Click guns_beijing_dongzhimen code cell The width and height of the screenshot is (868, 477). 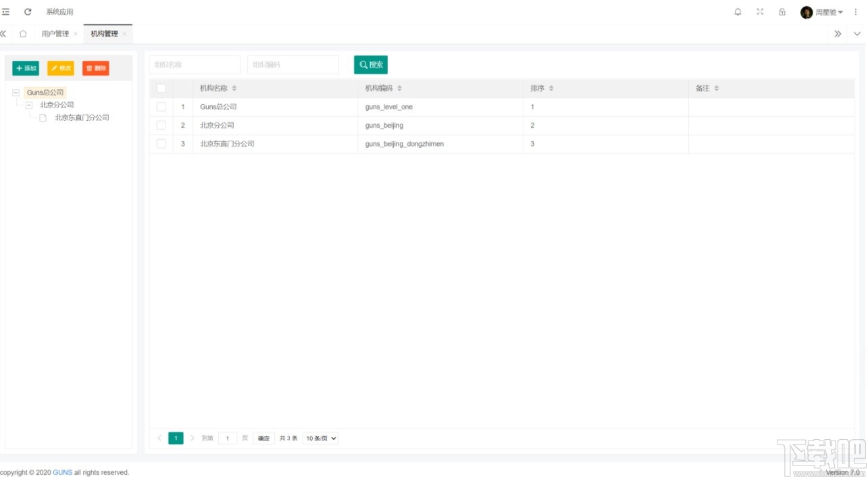(440, 144)
